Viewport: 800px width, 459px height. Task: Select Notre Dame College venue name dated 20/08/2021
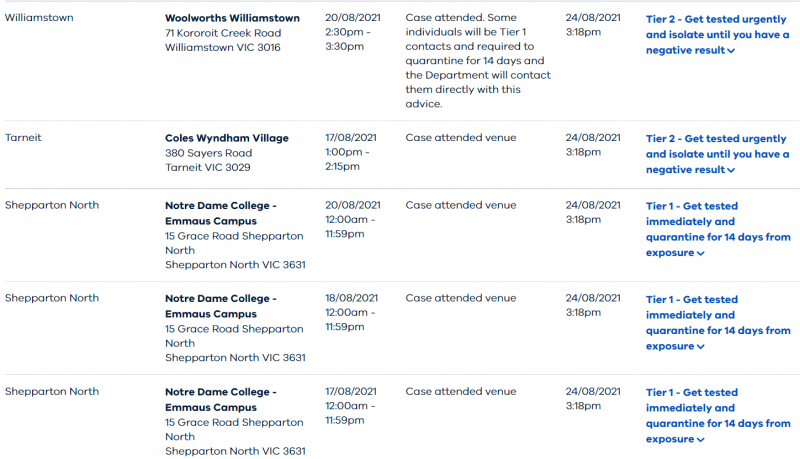pos(220,213)
